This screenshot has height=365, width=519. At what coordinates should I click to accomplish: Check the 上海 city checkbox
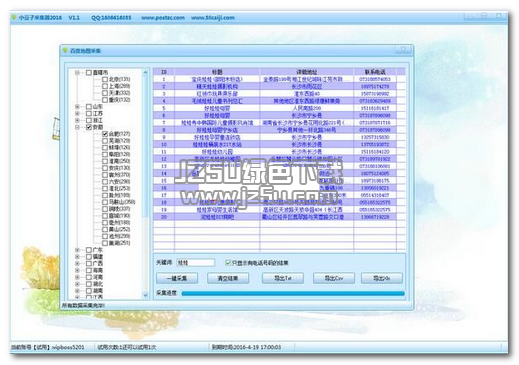pos(105,86)
